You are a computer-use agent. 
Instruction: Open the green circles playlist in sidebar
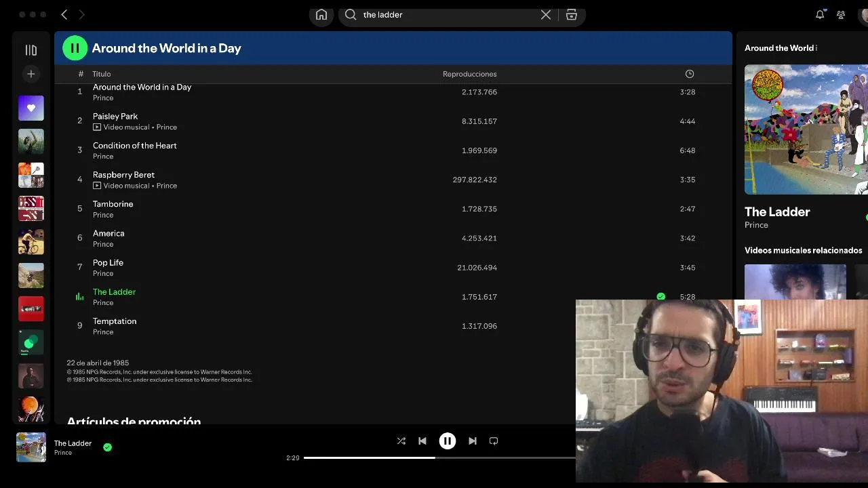tap(31, 342)
